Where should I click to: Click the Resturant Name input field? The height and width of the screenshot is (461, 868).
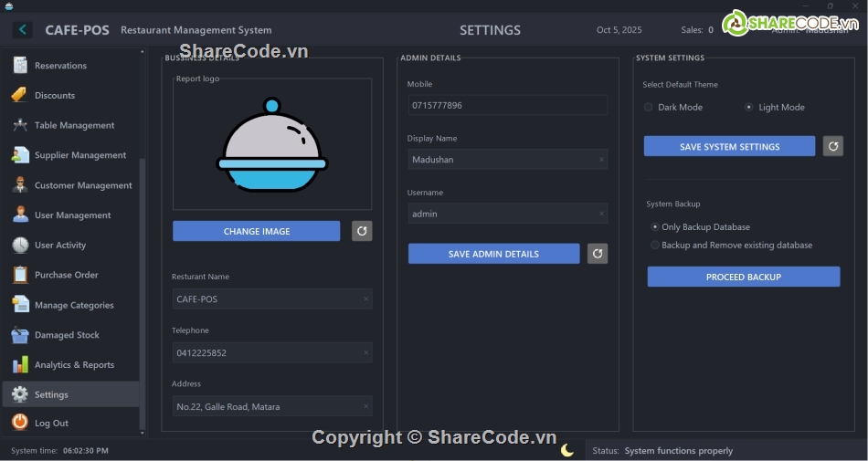(x=271, y=299)
